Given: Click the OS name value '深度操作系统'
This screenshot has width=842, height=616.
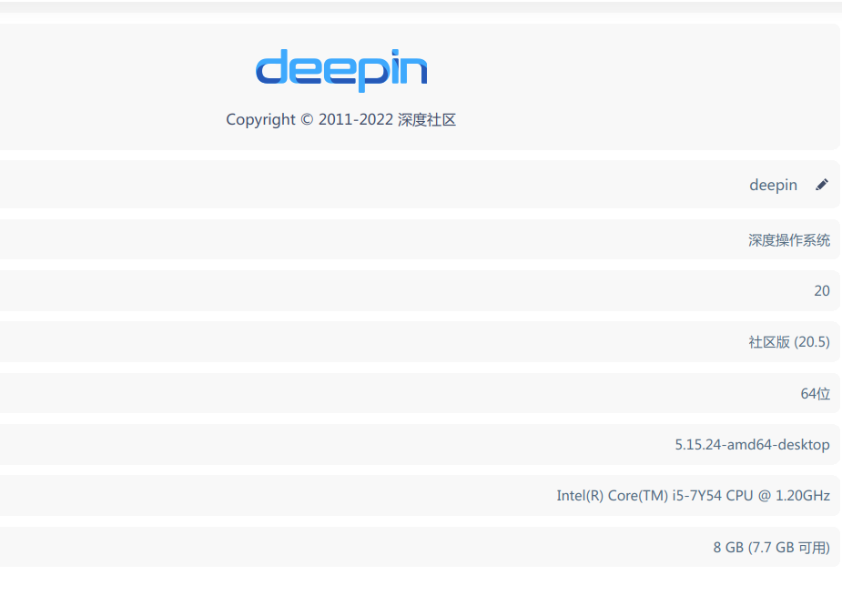Looking at the screenshot, I should coord(789,240).
